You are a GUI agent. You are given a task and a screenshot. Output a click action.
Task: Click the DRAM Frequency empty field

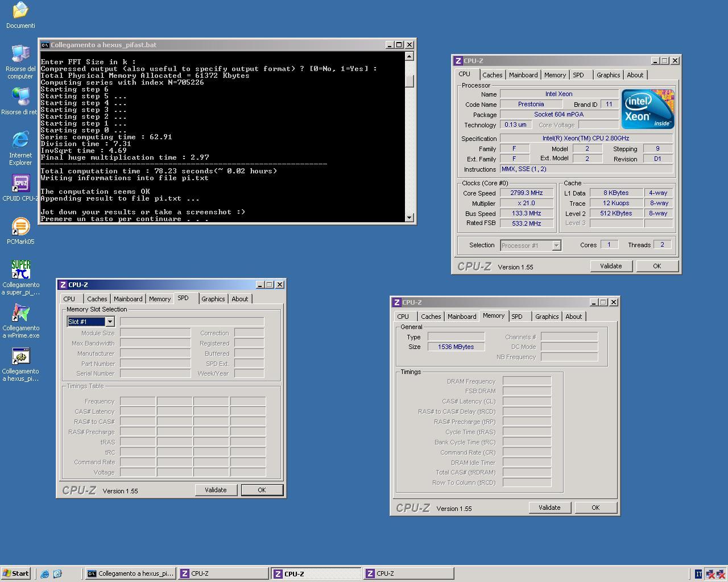pos(527,381)
